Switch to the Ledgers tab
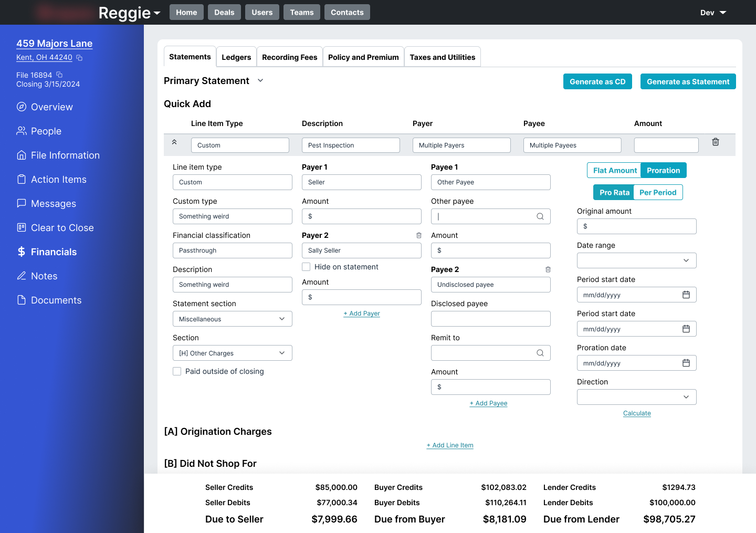 pos(236,57)
